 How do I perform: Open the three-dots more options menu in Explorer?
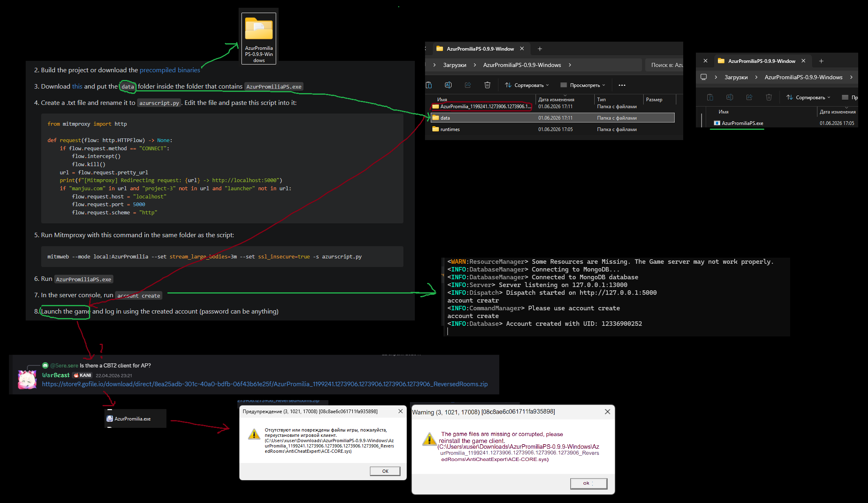(x=622, y=85)
